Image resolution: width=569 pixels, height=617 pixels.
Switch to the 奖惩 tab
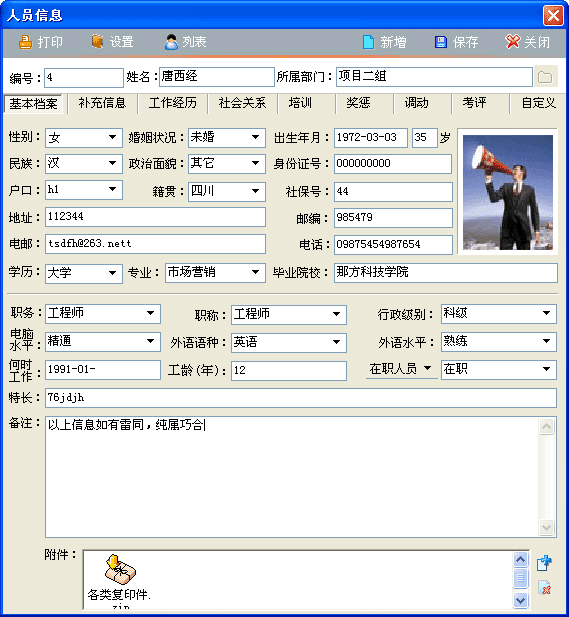tap(358, 103)
